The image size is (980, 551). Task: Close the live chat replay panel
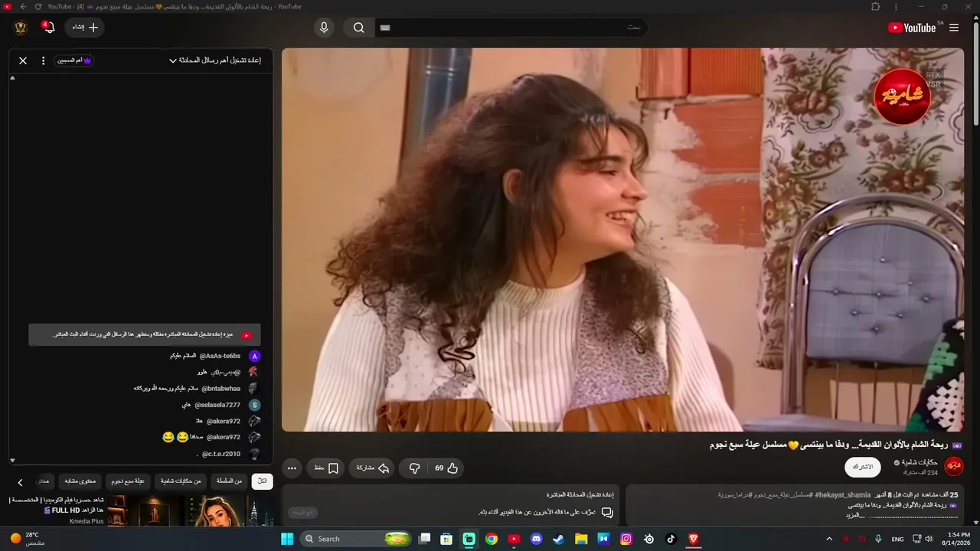[23, 60]
